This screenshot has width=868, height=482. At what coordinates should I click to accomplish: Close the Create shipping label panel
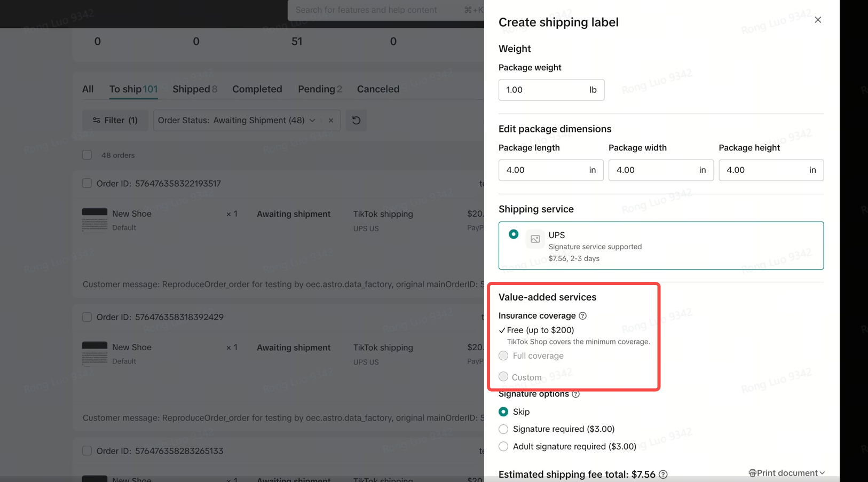(817, 20)
